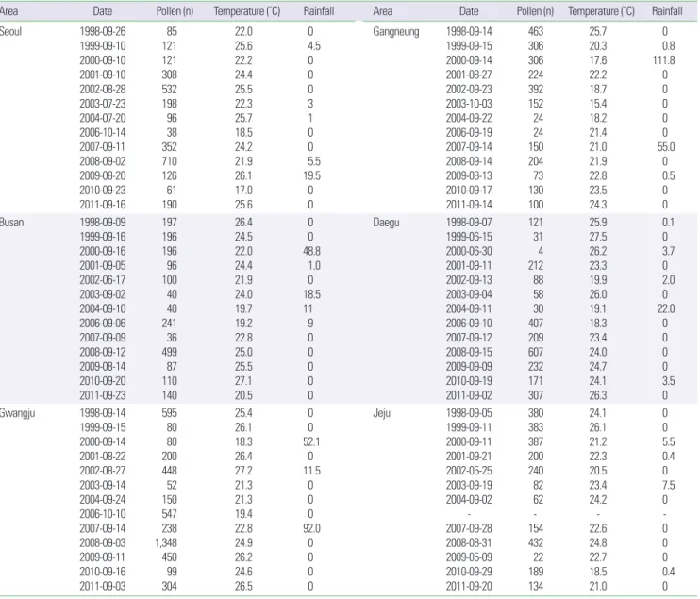Click rainfall value 55.0 for Gangneung
Viewport: 700px width, 599px height.
point(666,147)
